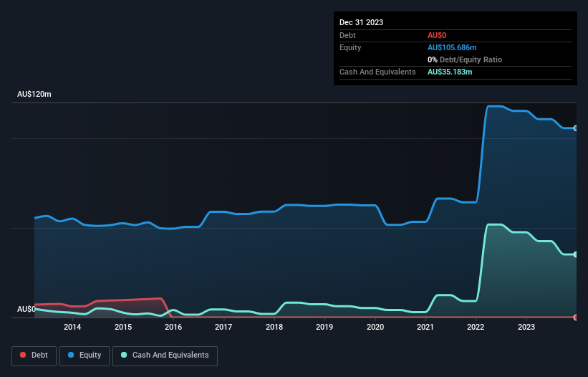The image size is (588, 377).
Task: Click the 2021 x-axis label
Action: pos(425,327)
